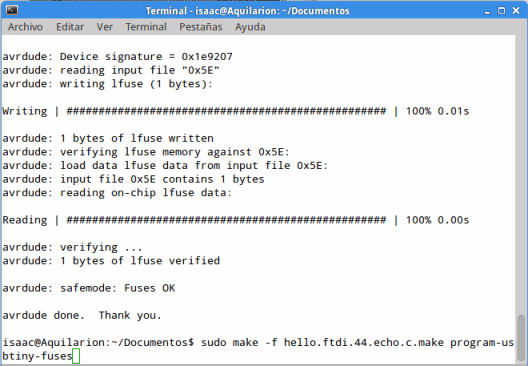Screen dimensions: 528x366
Task: Click the 'safemode: Fuses OK' line
Action: pos(89,288)
